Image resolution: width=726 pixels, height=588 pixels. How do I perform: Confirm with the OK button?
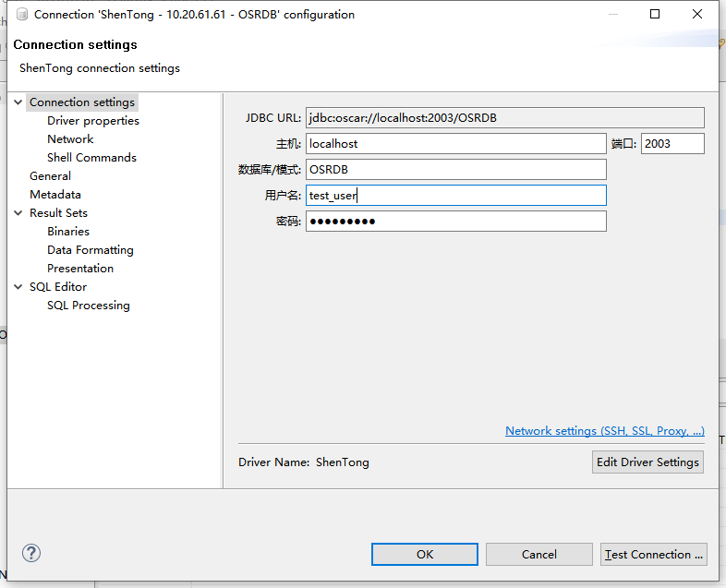pos(425,554)
